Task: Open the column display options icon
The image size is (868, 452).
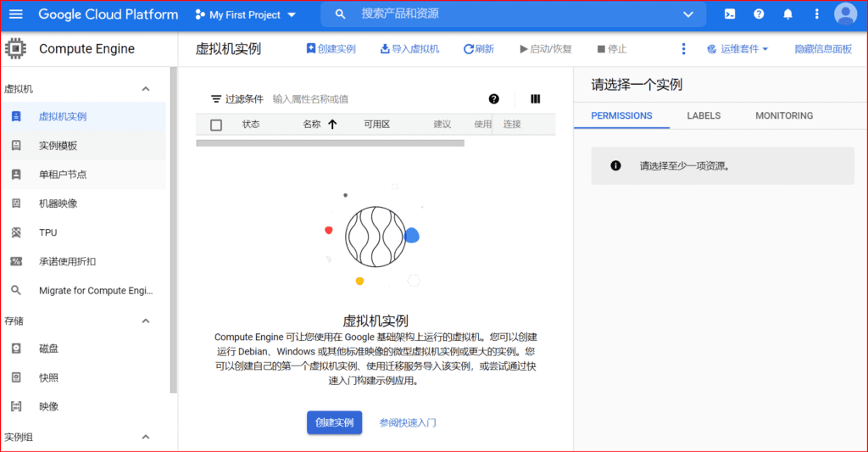Action: [536, 99]
